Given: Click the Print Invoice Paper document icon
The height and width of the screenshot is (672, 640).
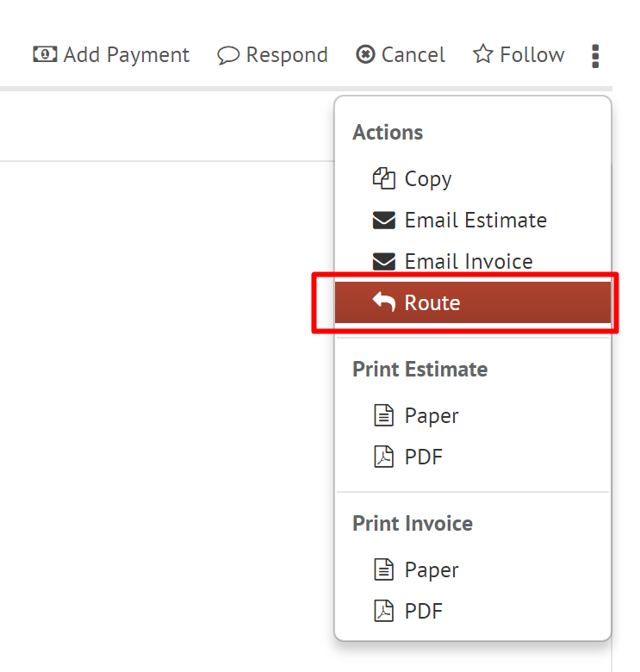Looking at the screenshot, I should pyautogui.click(x=383, y=569).
